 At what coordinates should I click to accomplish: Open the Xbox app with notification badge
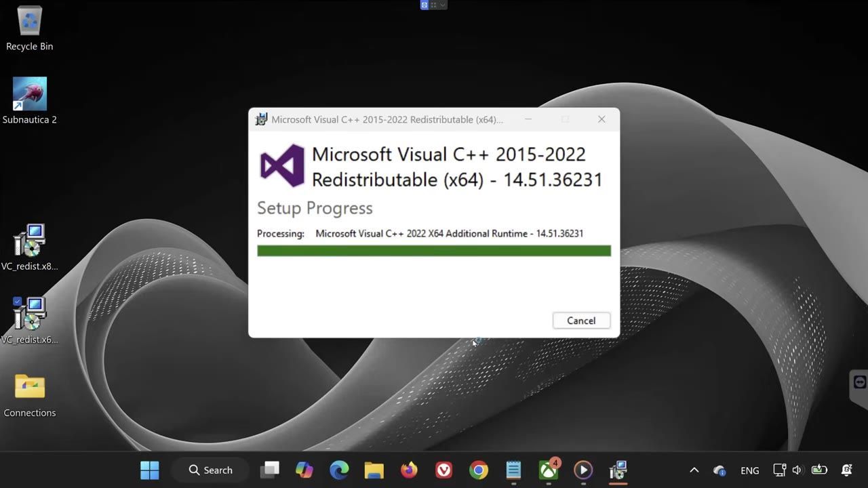[x=549, y=470]
